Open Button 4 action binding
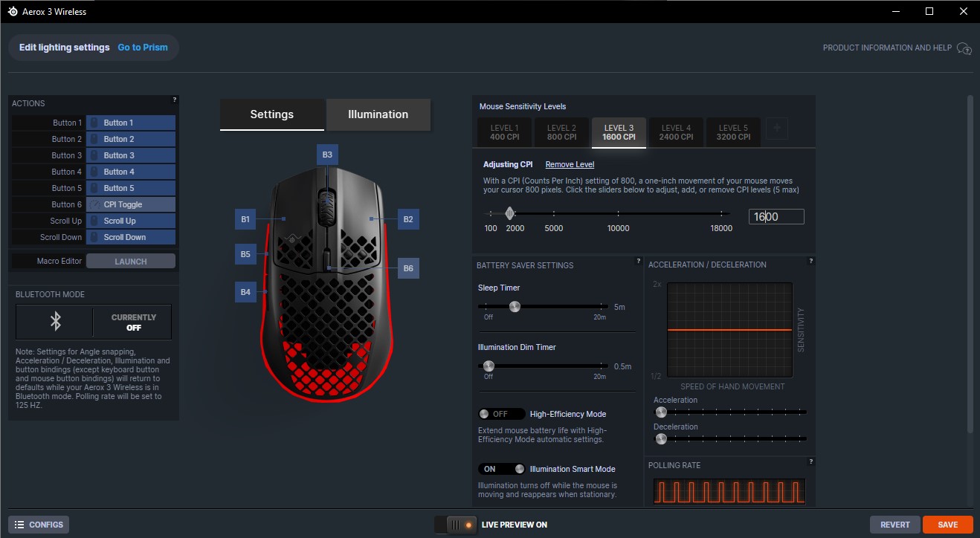 click(x=131, y=172)
